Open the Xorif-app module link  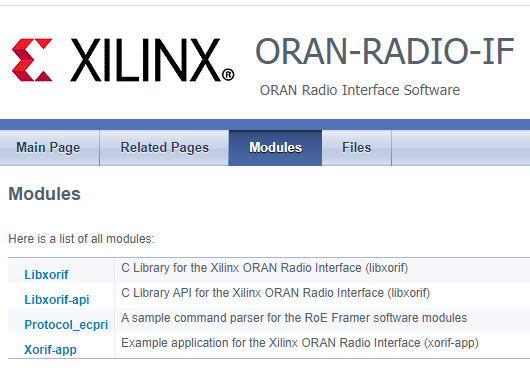50,349
